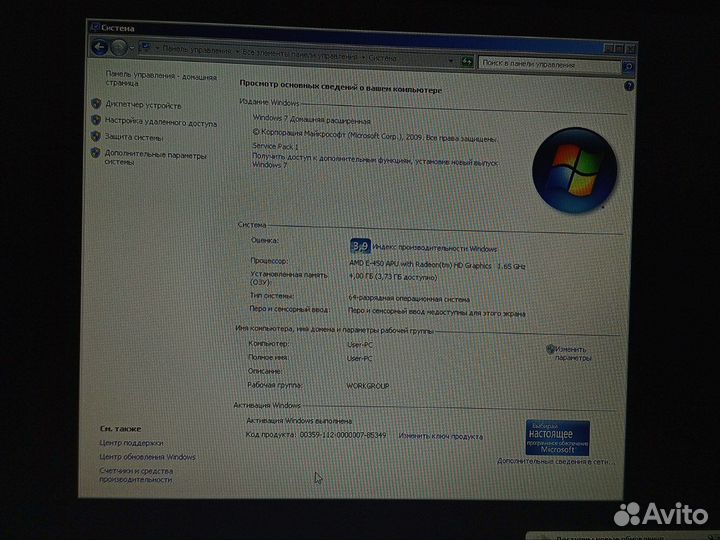Select Панель управления in the breadcrumb path
The image size is (720, 540).
pos(194,52)
